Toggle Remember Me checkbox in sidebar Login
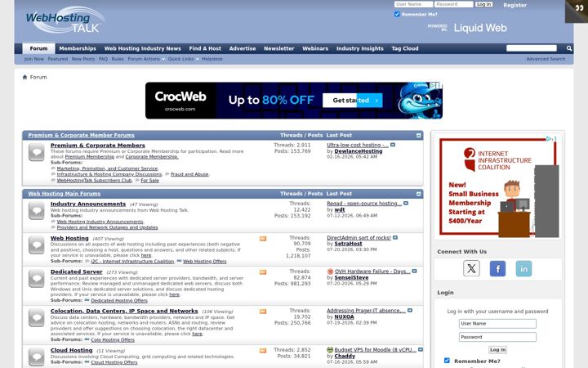Viewport: 588px width, 368px height. click(447, 361)
